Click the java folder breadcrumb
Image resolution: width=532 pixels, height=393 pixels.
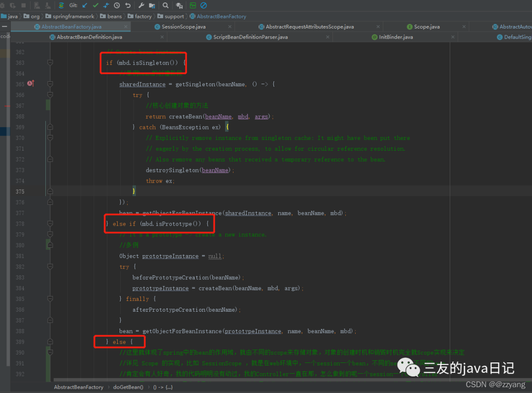tap(9, 16)
